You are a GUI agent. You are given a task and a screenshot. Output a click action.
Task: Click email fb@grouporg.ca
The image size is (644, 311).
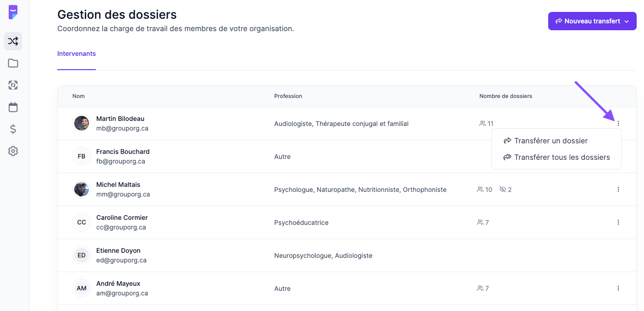(x=121, y=161)
